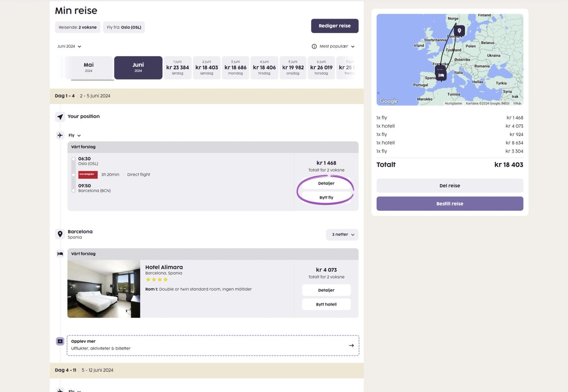Click the Hotel Alimara name heading
This screenshot has height=392, width=568.
pos(164,267)
